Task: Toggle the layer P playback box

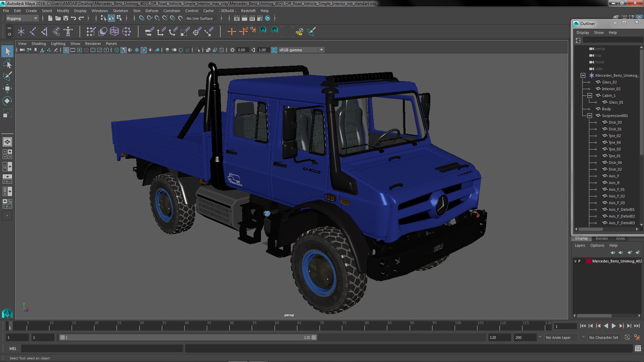Action: tap(579, 261)
